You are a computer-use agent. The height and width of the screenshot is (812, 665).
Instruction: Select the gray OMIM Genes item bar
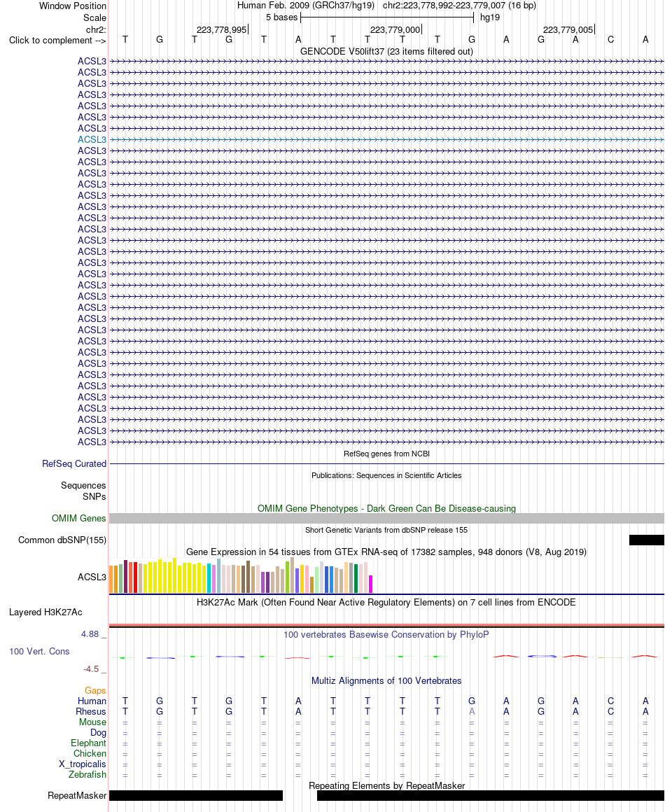(386, 519)
